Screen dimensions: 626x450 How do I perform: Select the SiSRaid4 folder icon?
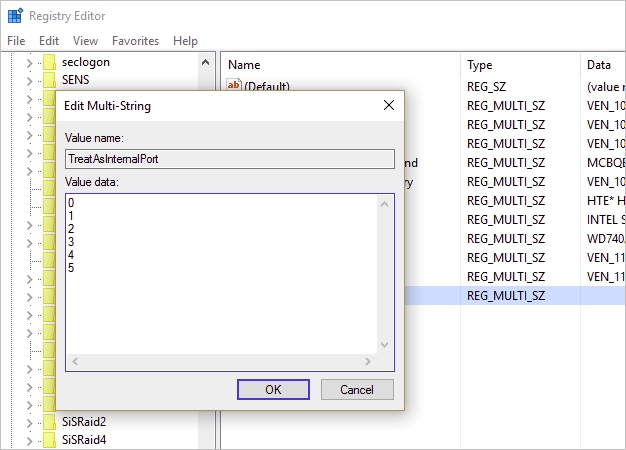[x=50, y=440]
